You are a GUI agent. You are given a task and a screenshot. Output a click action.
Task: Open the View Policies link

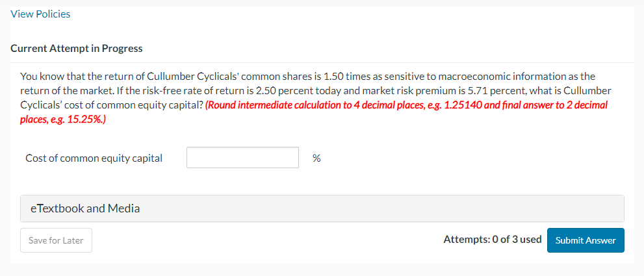tap(40, 14)
